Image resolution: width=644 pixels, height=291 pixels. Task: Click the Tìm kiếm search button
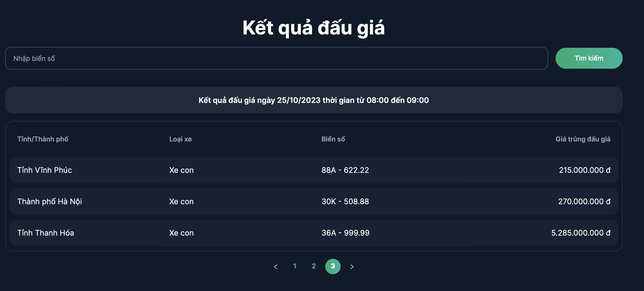(589, 58)
